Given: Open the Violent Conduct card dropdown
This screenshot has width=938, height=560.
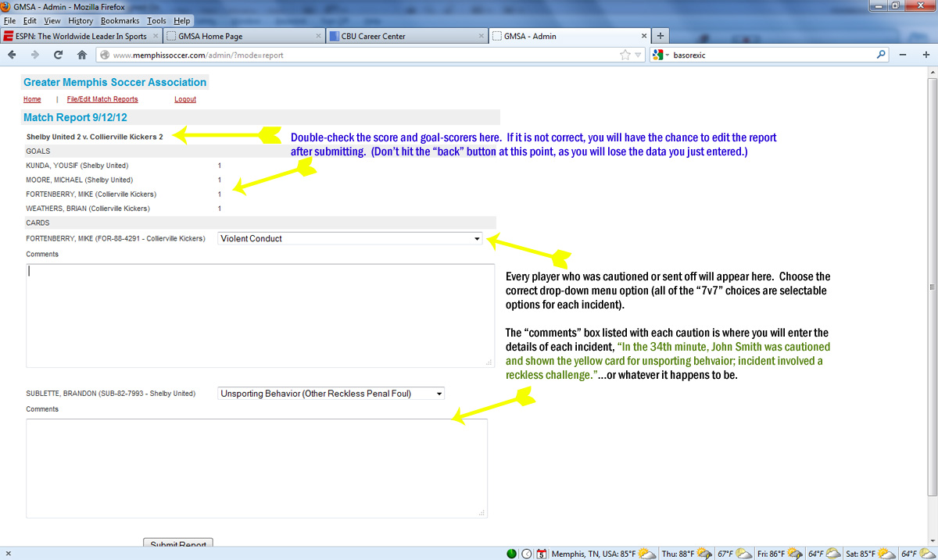Looking at the screenshot, I should coord(350,239).
